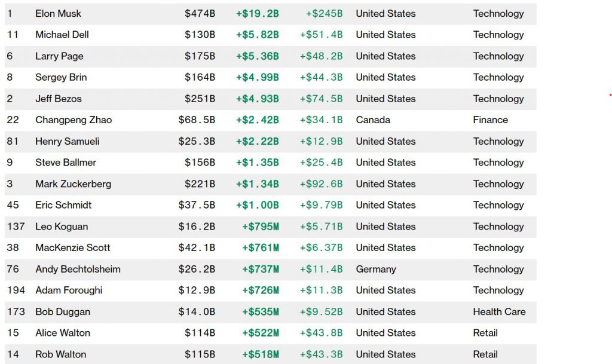Open Sergey Brin's billionaire entry

61,77
